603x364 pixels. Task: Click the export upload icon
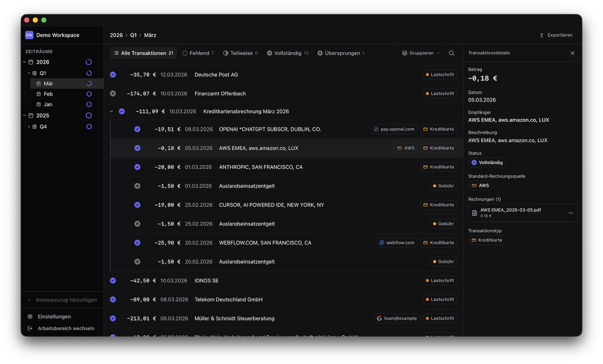click(x=542, y=35)
